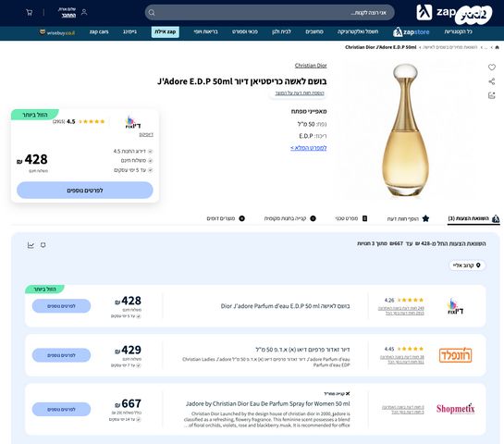Click the Shopmetix store logo

(x=455, y=408)
